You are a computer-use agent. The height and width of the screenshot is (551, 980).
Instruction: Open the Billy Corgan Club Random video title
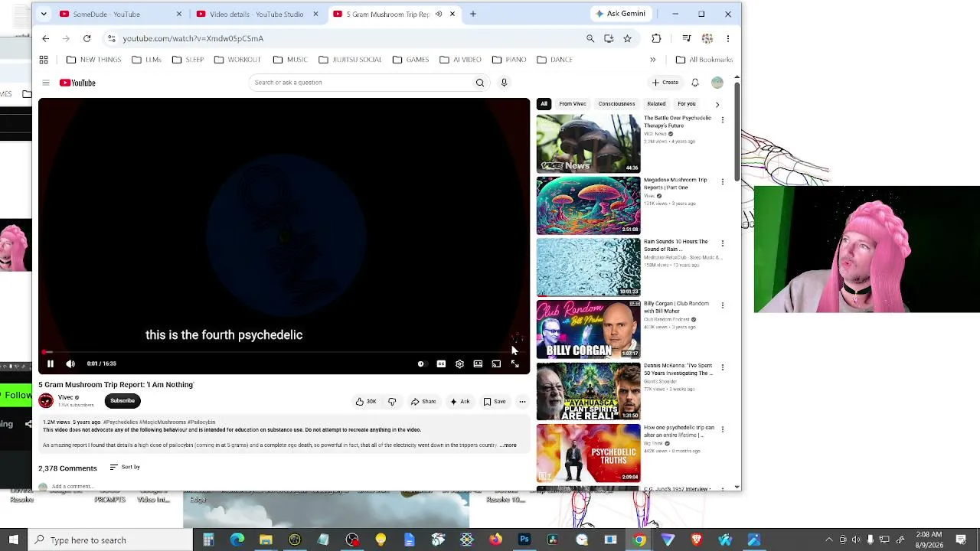[x=676, y=308]
